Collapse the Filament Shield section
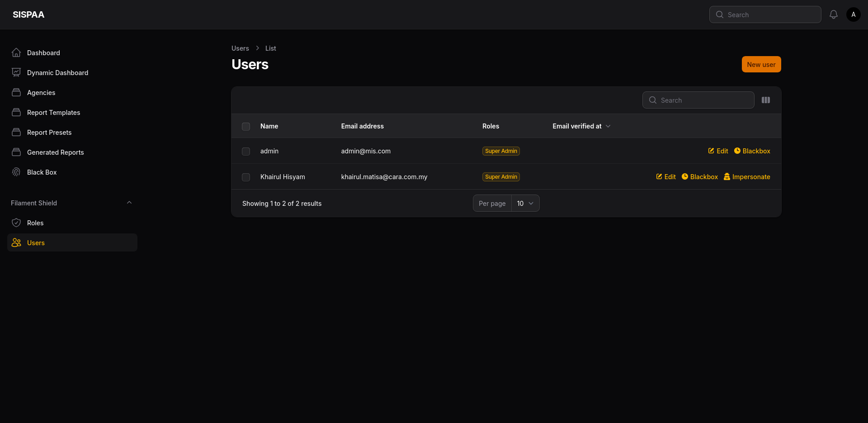The width and height of the screenshot is (868, 423). (129, 202)
